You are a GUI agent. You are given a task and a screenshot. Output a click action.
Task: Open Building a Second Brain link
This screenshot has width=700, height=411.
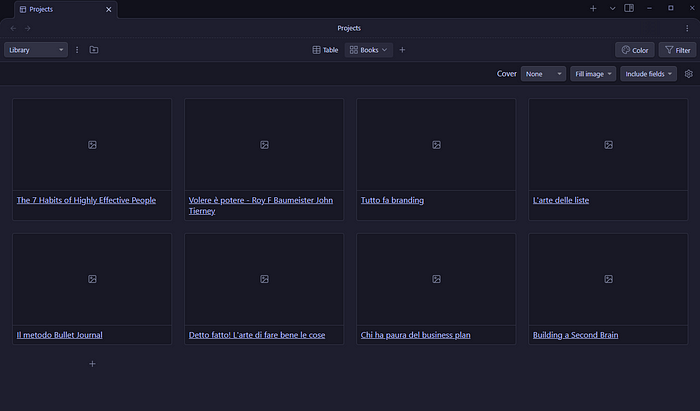575,335
